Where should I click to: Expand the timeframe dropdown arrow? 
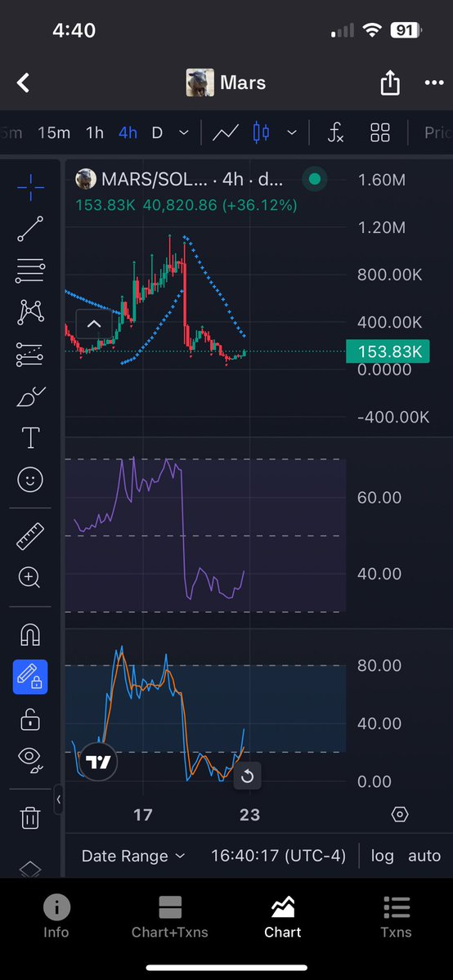pos(184,132)
